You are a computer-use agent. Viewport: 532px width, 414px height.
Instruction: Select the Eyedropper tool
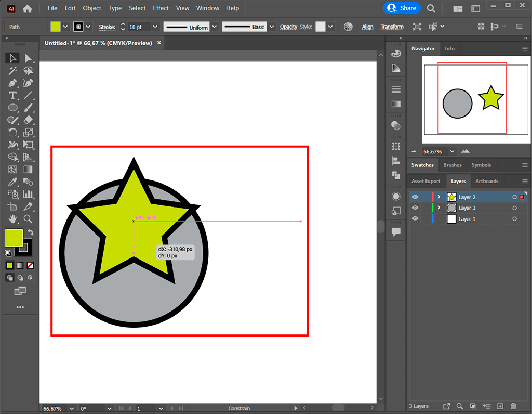coord(12,182)
